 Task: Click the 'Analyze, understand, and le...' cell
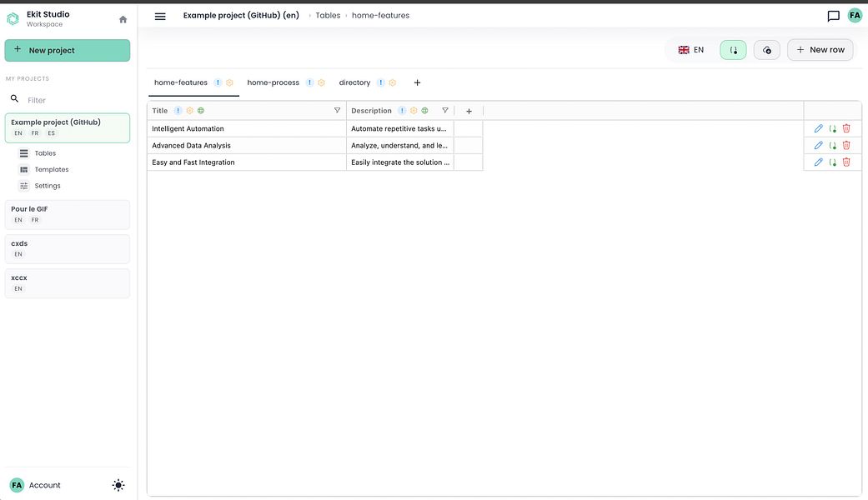click(400, 146)
